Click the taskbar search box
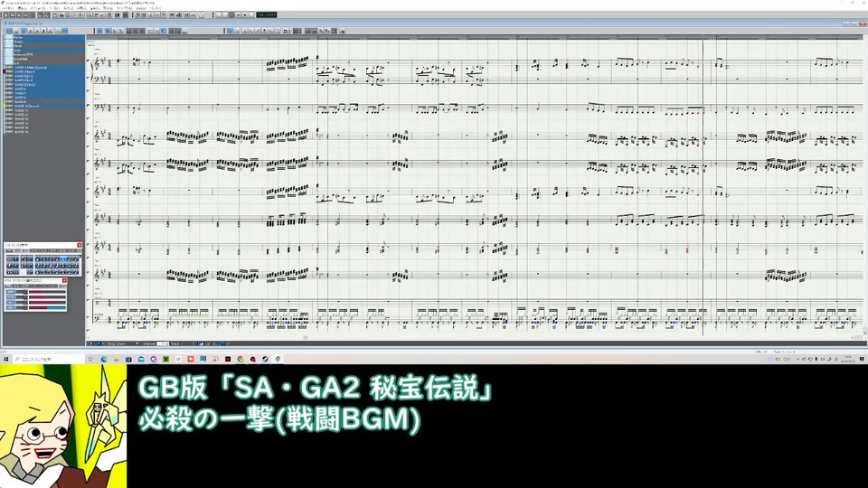This screenshot has width=868, height=488. pos(49,359)
